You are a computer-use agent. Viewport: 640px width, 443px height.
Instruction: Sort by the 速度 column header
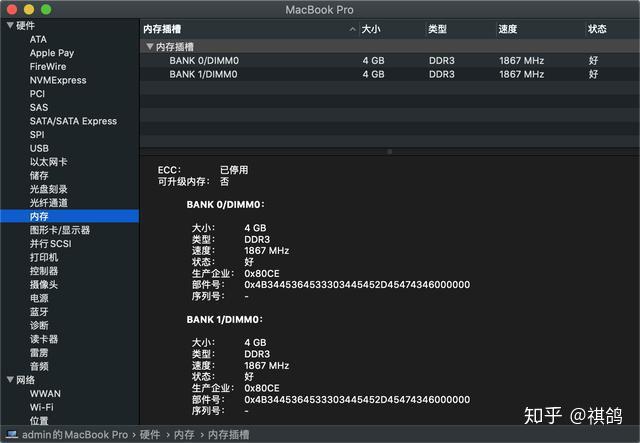point(507,29)
